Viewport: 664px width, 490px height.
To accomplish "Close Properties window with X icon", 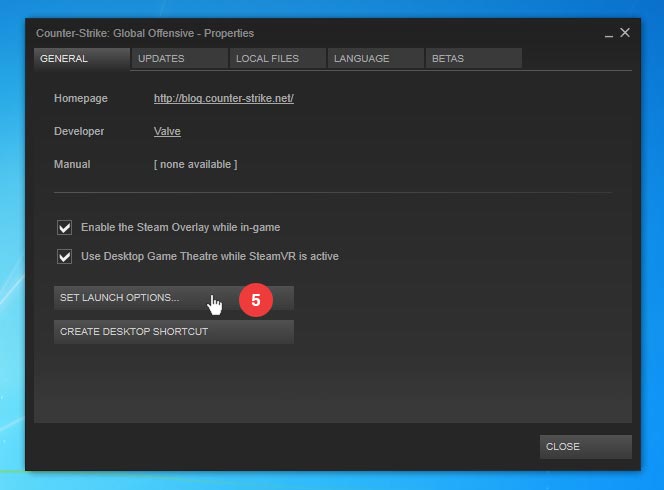I will coord(625,33).
